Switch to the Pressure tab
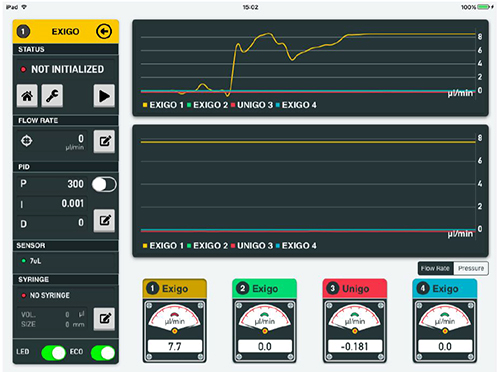 (x=471, y=268)
